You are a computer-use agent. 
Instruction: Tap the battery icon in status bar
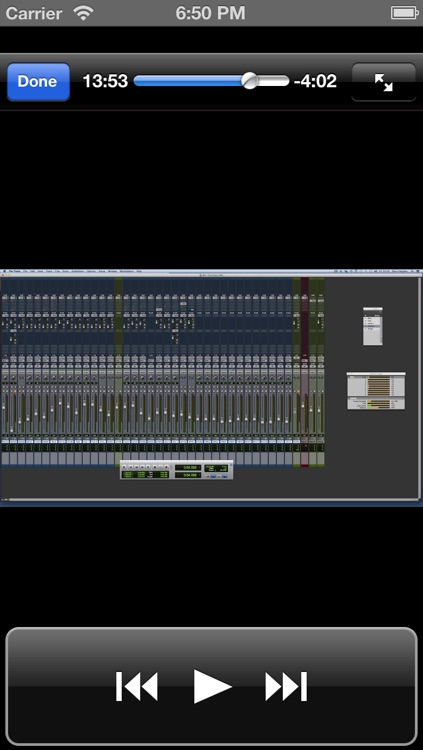coord(405,13)
